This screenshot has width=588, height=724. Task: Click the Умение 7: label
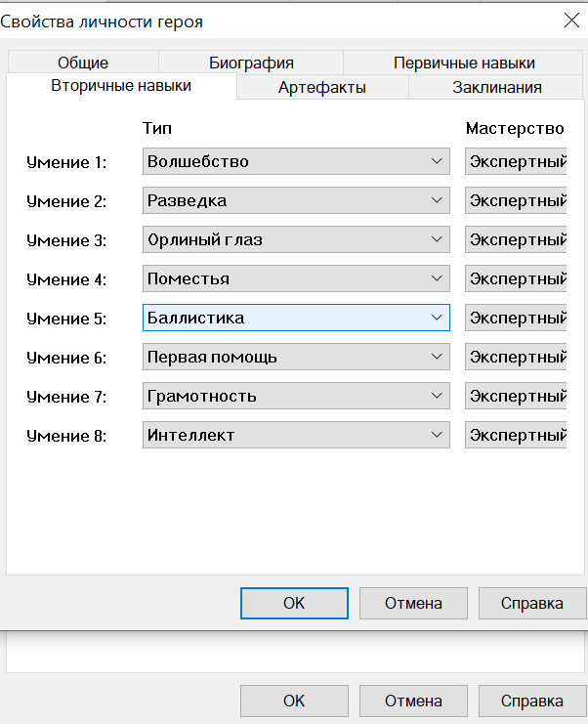[x=66, y=397]
